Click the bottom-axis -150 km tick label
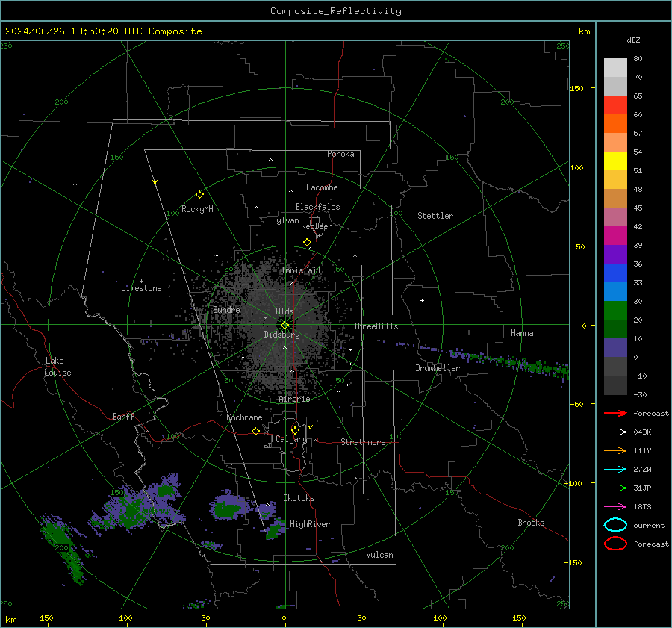The image size is (672, 628). click(44, 618)
